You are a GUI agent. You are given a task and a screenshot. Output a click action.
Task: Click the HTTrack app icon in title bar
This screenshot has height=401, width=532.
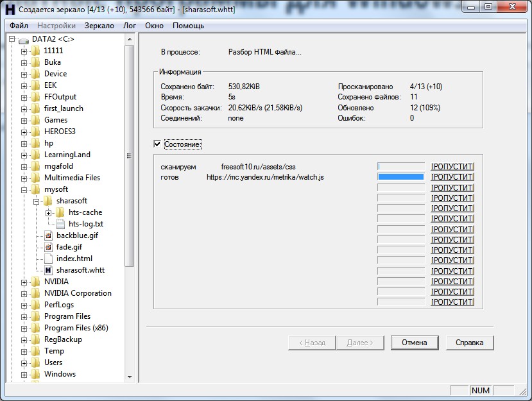10,10
